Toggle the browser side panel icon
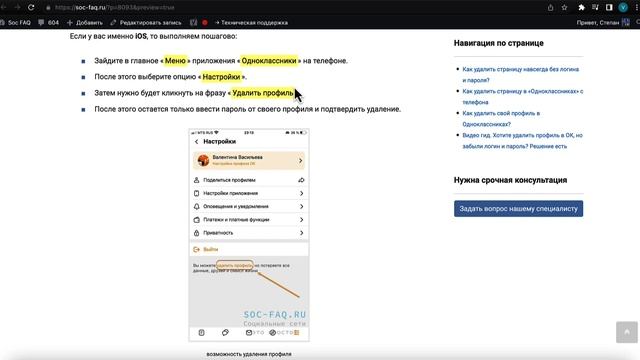Image resolution: width=640 pixels, height=360 pixels. 609,8
